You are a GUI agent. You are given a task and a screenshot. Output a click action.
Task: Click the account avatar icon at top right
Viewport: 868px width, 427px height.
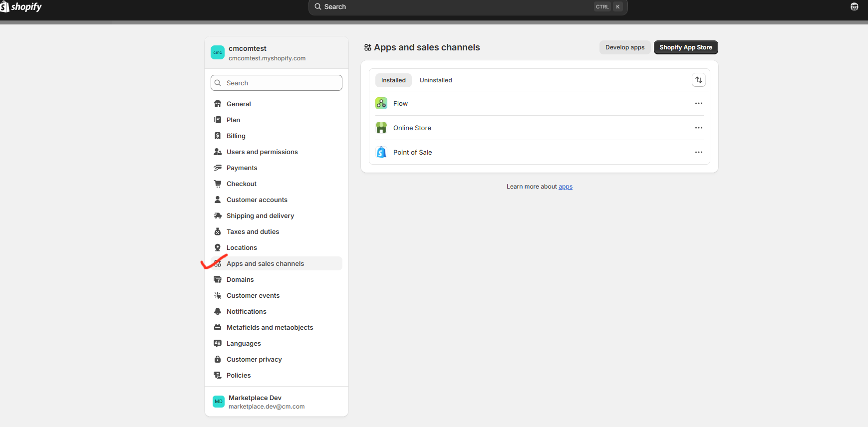(854, 7)
